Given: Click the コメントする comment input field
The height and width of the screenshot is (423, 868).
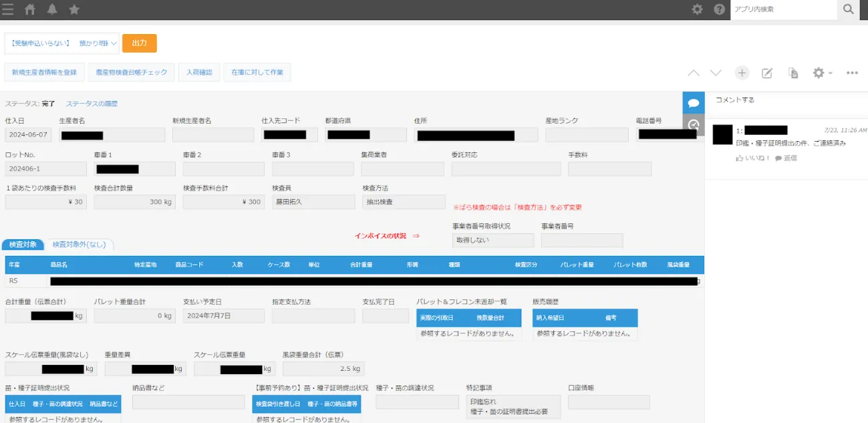Looking at the screenshot, I should (x=786, y=100).
